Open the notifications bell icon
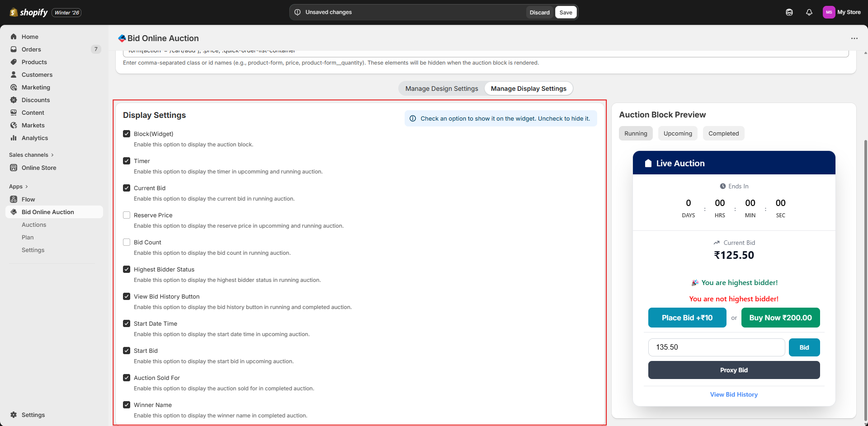The height and width of the screenshot is (426, 868). pyautogui.click(x=809, y=12)
